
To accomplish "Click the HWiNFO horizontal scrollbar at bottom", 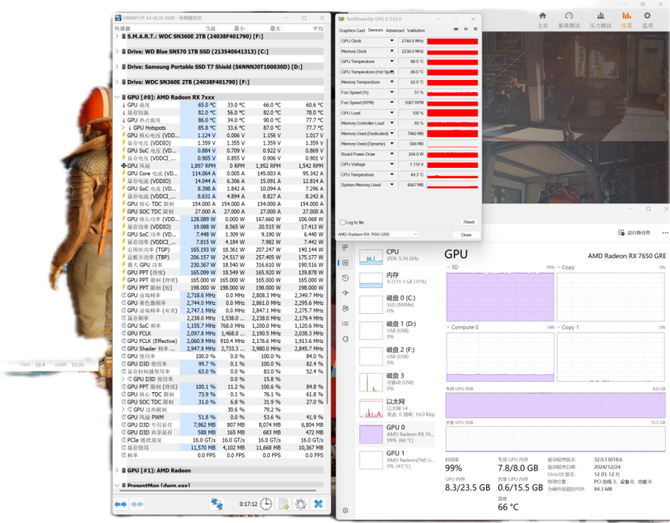I will [216, 490].
